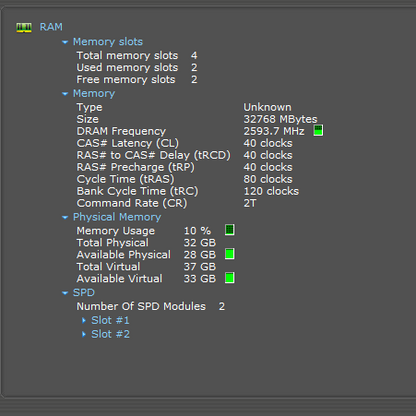Select the Total memory slots label
Viewport: 416px width, 416px height.
point(127,55)
